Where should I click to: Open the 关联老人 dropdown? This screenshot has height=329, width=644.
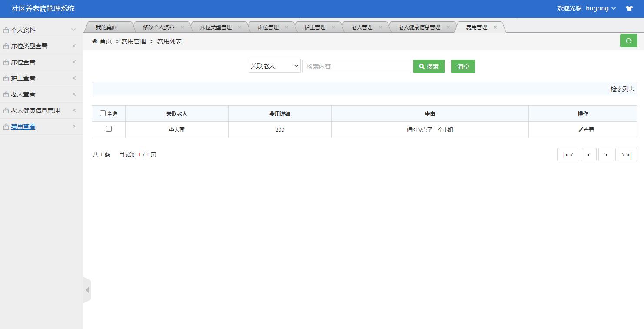[x=274, y=66]
